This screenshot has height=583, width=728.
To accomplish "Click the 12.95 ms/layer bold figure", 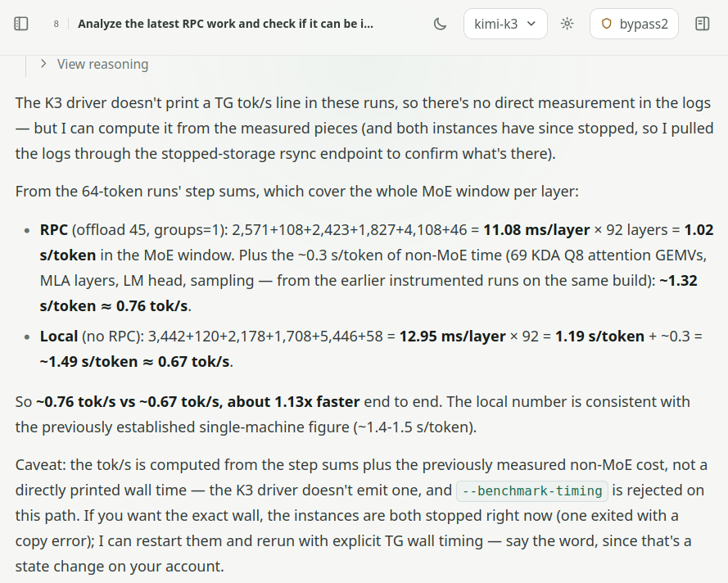I will coord(452,336).
